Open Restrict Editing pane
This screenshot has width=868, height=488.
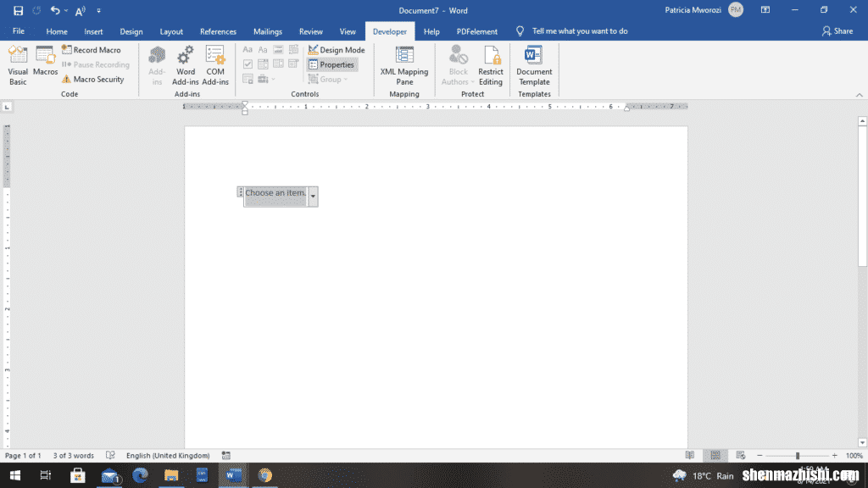491,65
